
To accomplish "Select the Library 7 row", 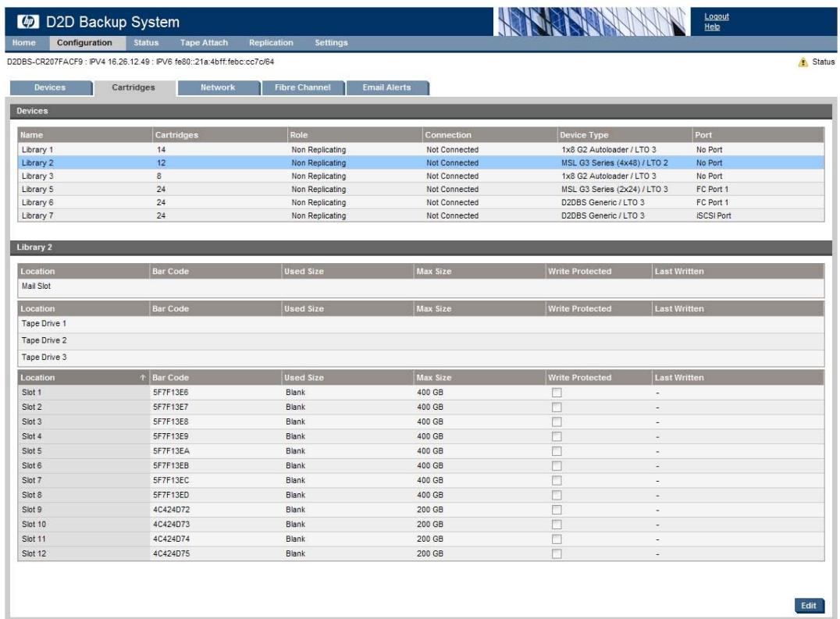I will pos(421,215).
